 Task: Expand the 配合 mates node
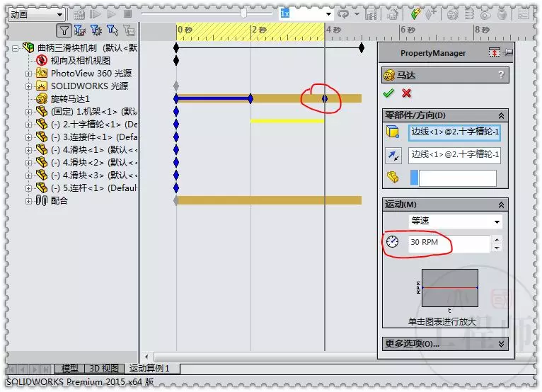(x=29, y=201)
